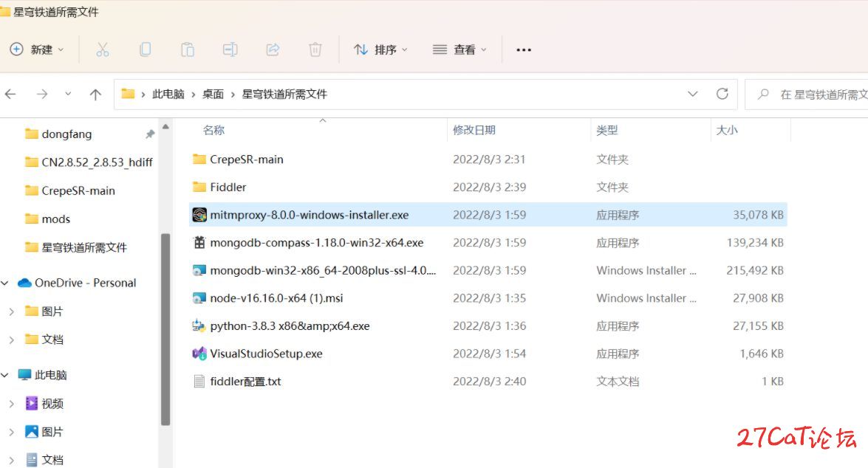
Task: Open CN2.8.52_2.8.53_hdiff in sidebar
Action: pos(89,162)
